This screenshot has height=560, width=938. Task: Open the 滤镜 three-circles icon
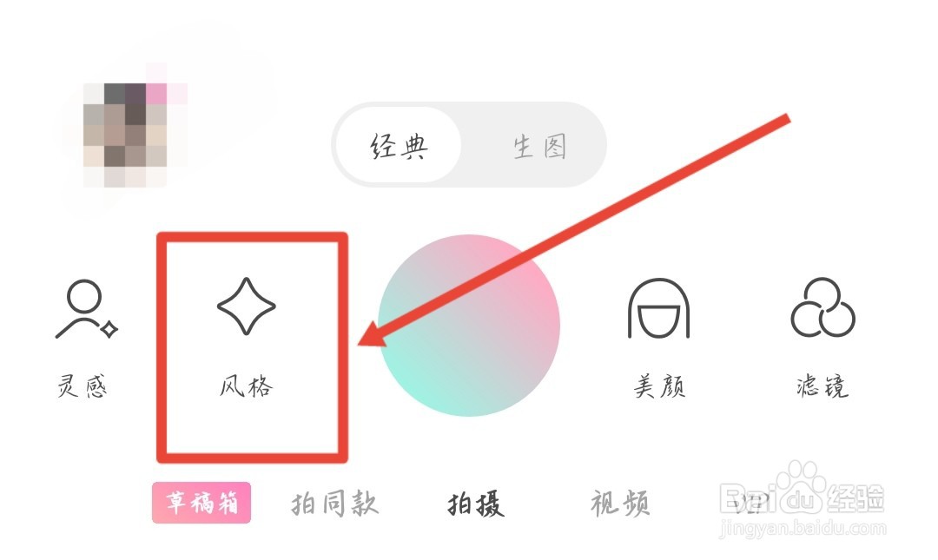coord(823,307)
